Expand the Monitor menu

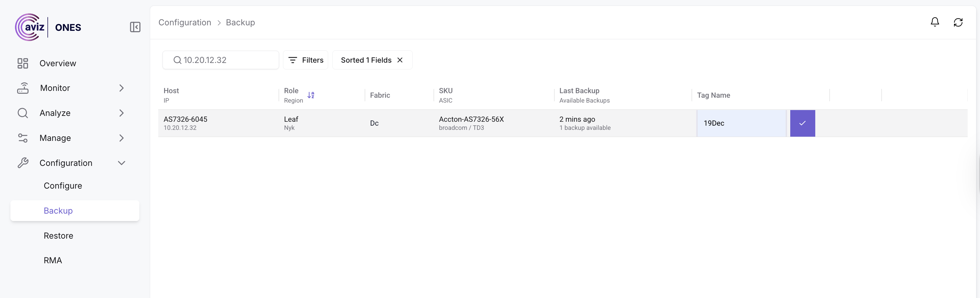pyautogui.click(x=121, y=88)
